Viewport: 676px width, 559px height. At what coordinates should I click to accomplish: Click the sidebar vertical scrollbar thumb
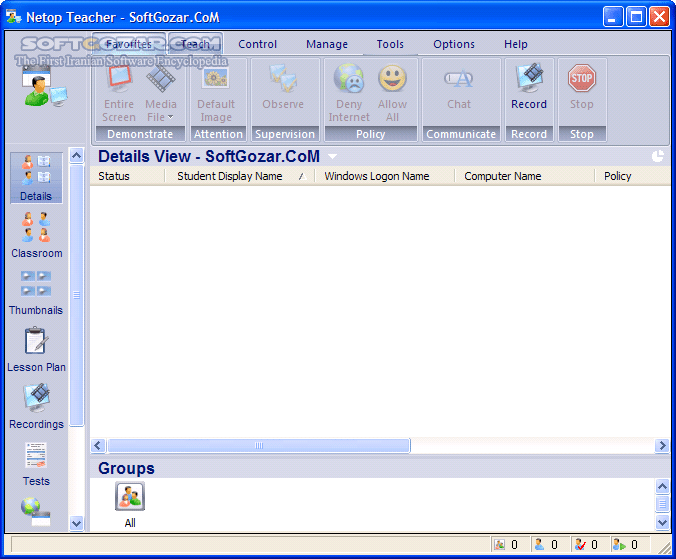pyautogui.click(x=77, y=295)
